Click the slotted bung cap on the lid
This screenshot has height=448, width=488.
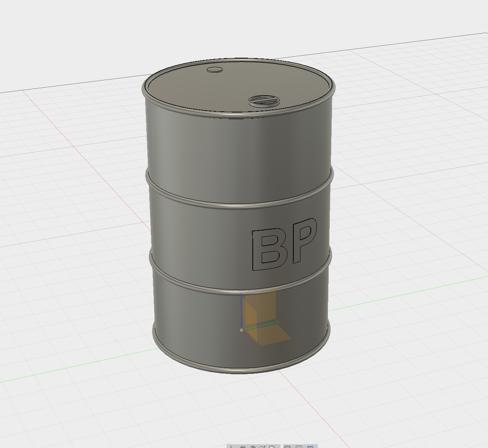point(264,101)
